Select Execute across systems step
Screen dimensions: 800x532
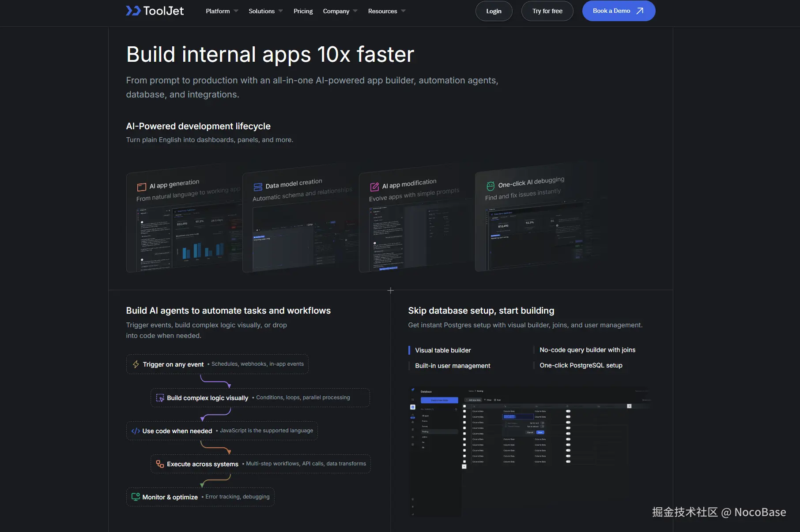(x=260, y=464)
